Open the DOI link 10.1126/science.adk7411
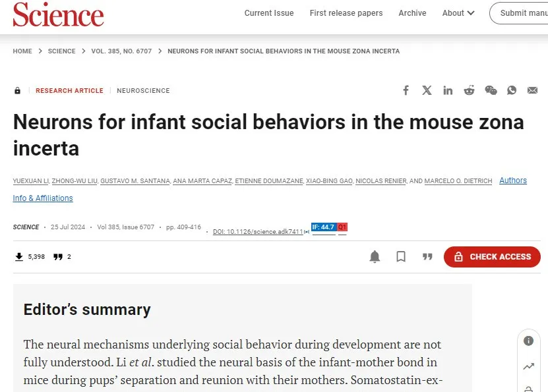The width and height of the screenshot is (548, 392). coord(259,231)
